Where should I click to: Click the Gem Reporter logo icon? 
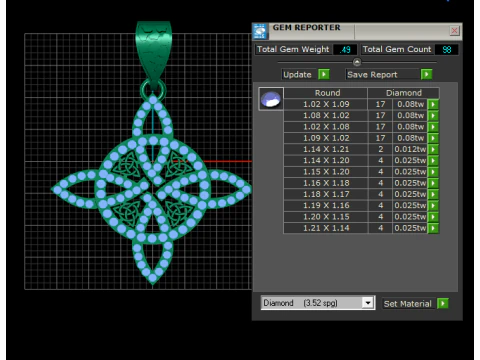pyautogui.click(x=260, y=31)
